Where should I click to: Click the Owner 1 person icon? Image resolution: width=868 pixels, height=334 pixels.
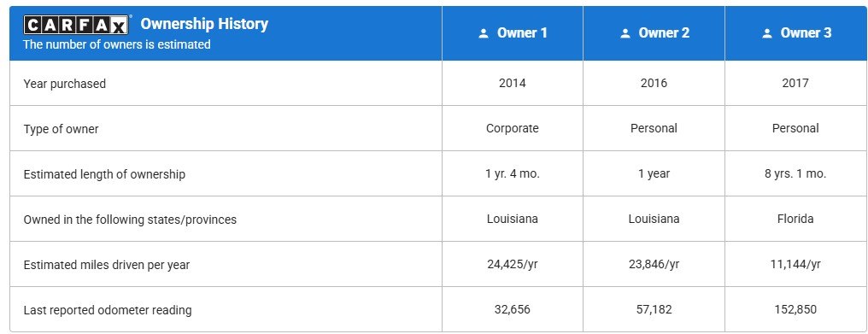[484, 34]
